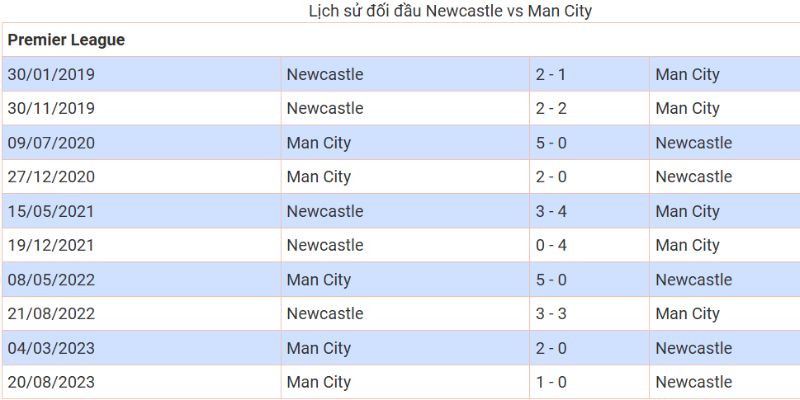Click the 2 - 1 score

point(551,74)
